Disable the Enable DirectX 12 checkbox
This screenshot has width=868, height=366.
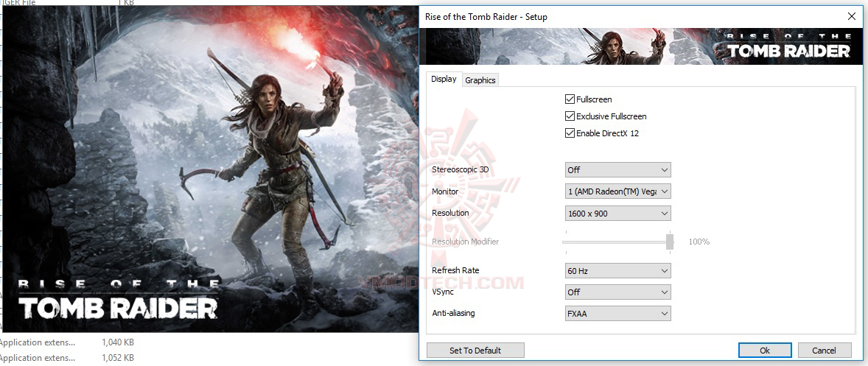570,133
